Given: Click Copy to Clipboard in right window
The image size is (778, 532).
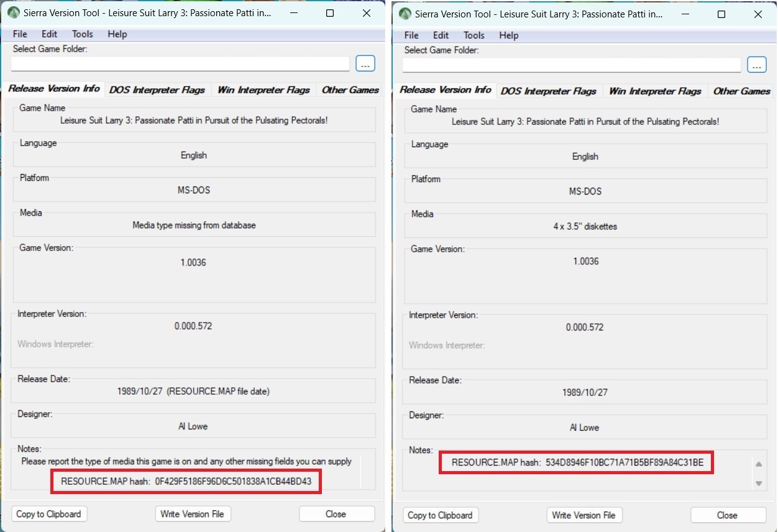Looking at the screenshot, I should pyautogui.click(x=440, y=515).
